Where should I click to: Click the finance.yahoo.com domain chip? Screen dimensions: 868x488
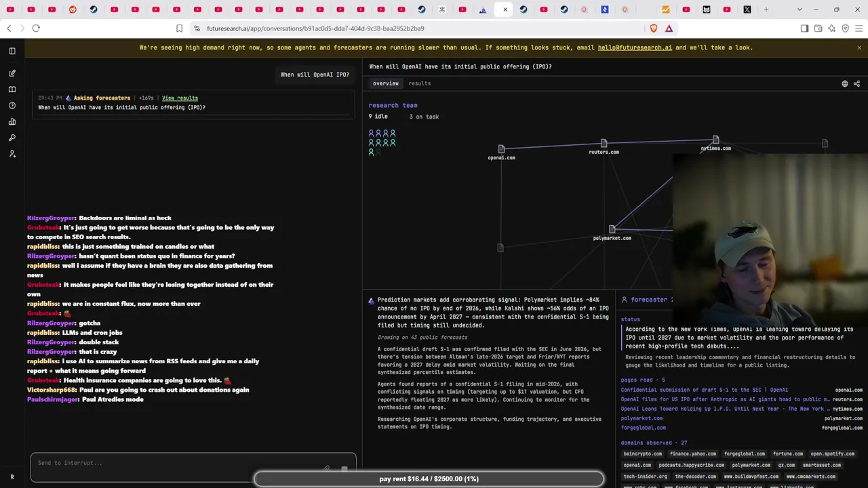(692, 454)
